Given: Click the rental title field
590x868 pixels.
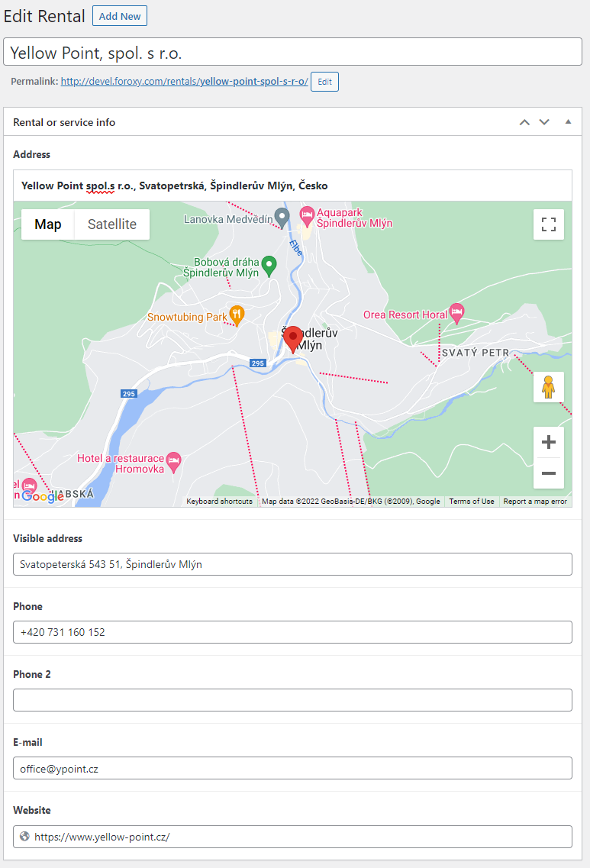Looking at the screenshot, I should pyautogui.click(x=292, y=52).
